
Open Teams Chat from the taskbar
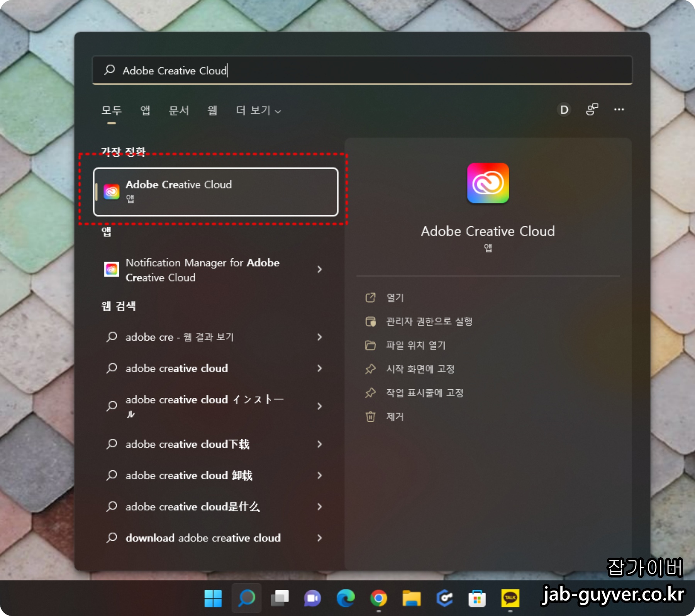tap(312, 598)
